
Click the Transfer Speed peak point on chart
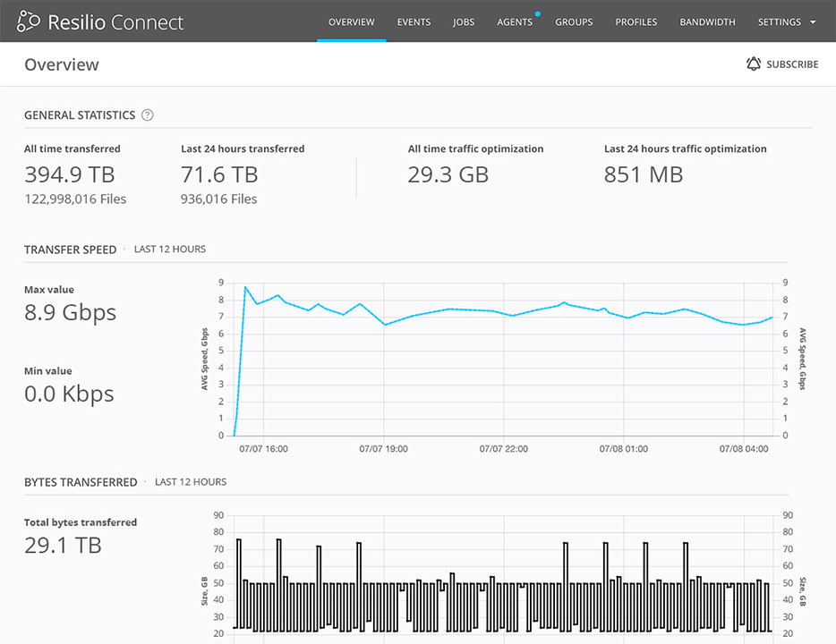245,287
